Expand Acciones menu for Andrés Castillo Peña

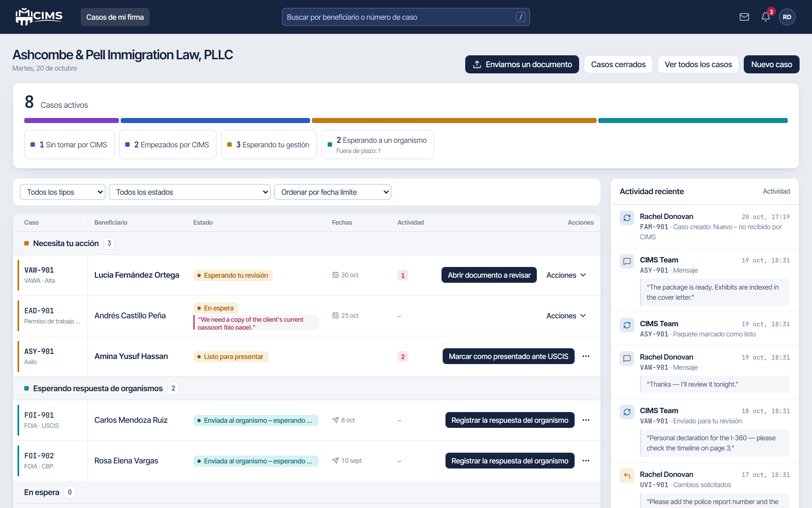coord(566,316)
